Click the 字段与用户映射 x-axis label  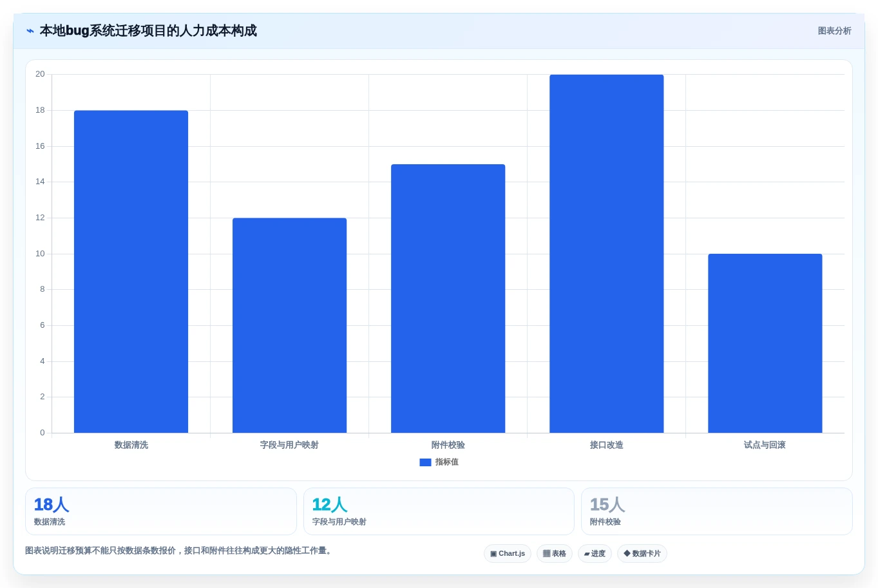coord(289,445)
